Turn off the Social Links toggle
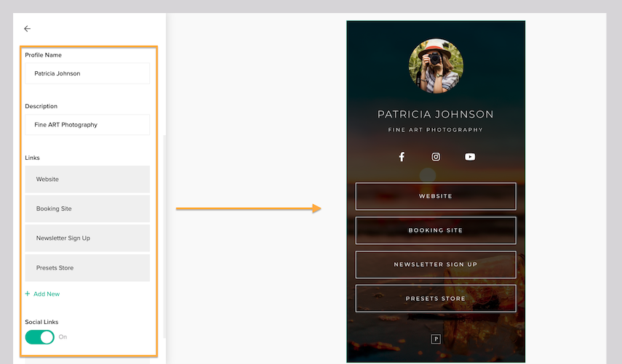 (40, 337)
